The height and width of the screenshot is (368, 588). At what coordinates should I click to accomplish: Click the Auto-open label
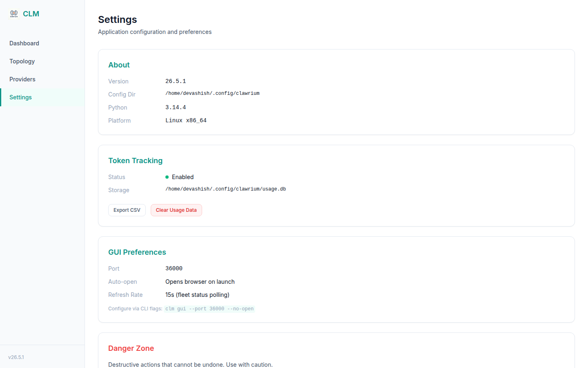[122, 282]
